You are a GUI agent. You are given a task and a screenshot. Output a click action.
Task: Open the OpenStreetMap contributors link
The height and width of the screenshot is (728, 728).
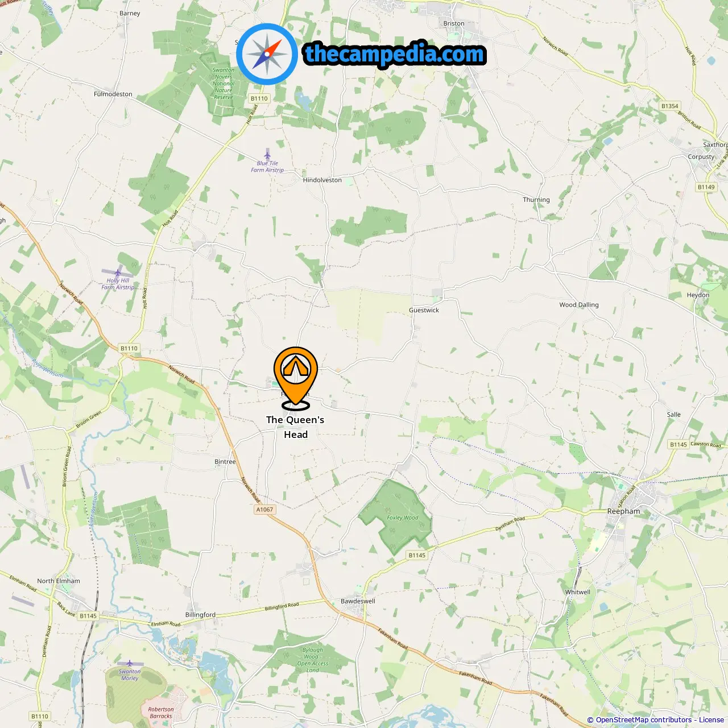click(x=639, y=719)
